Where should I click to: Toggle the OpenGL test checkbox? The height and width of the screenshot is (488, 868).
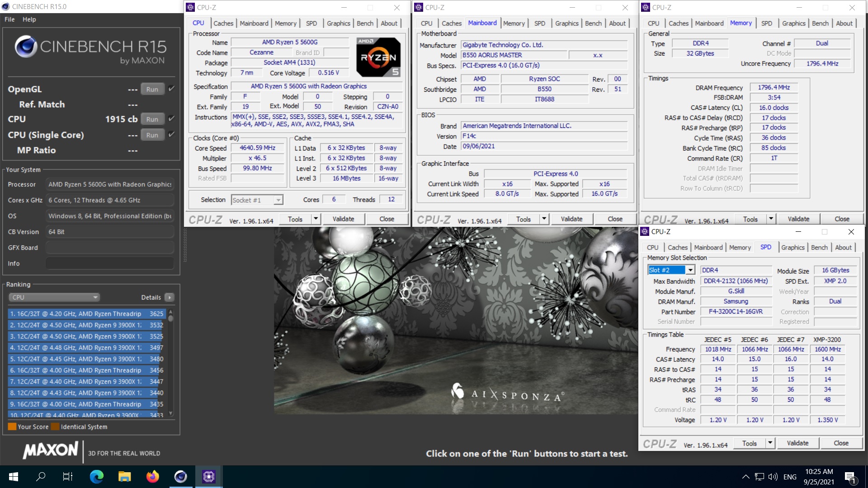171,89
